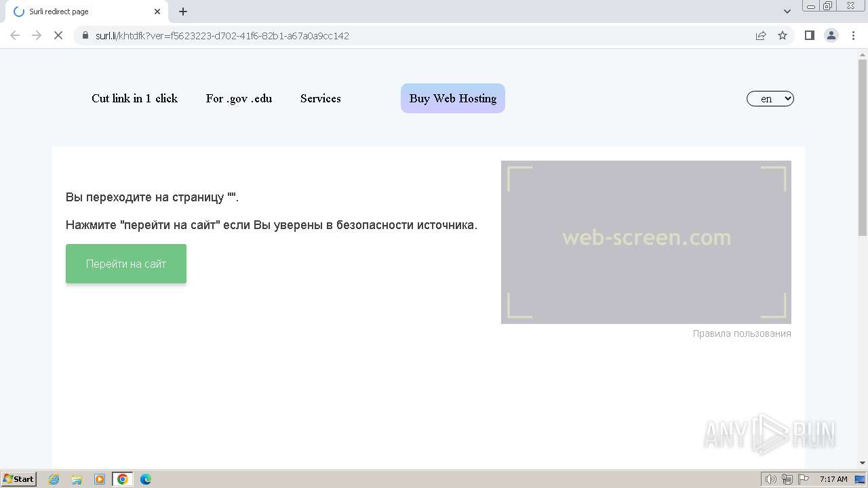Click the web-screen.com preview thumbnail
This screenshot has height=488, width=868.
click(646, 242)
